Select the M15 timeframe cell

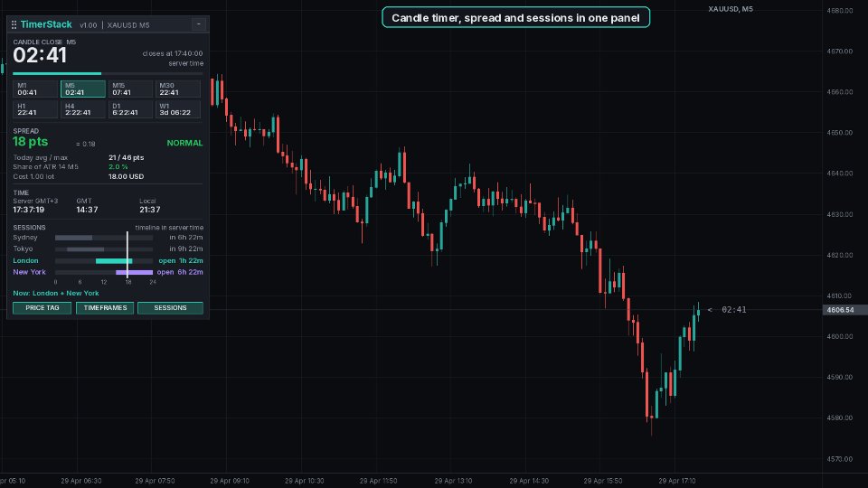coord(130,89)
